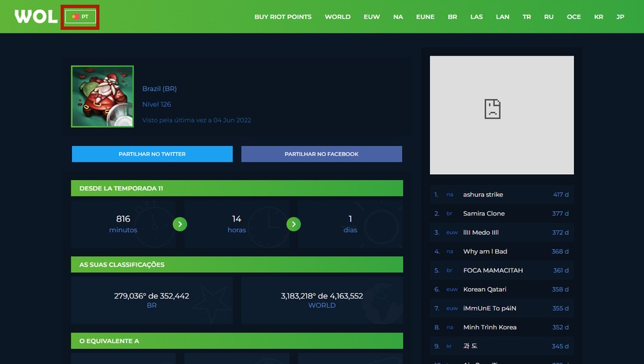Open ashura strike in the ranking
Image resolution: width=644 pixels, height=364 pixels.
(502, 194)
